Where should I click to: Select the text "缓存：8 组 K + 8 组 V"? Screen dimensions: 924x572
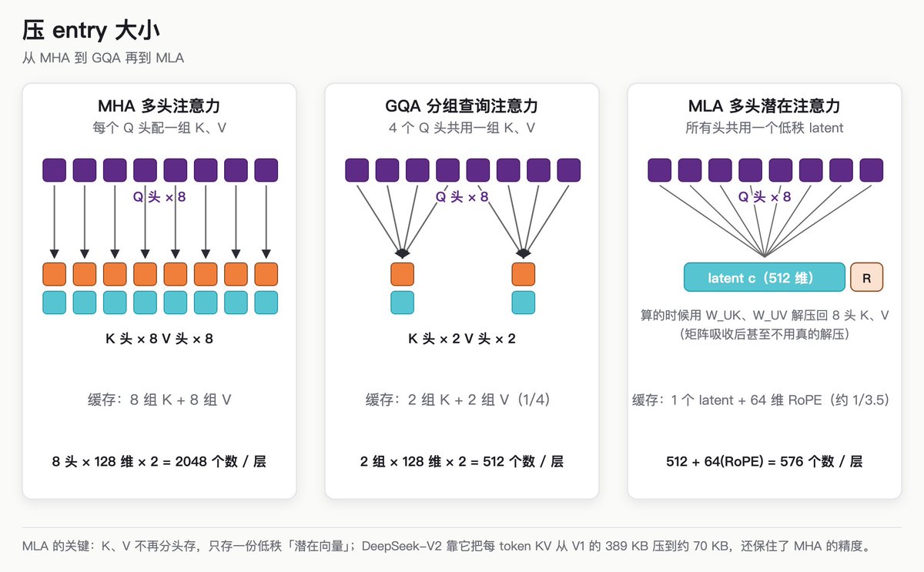pyautogui.click(x=159, y=400)
